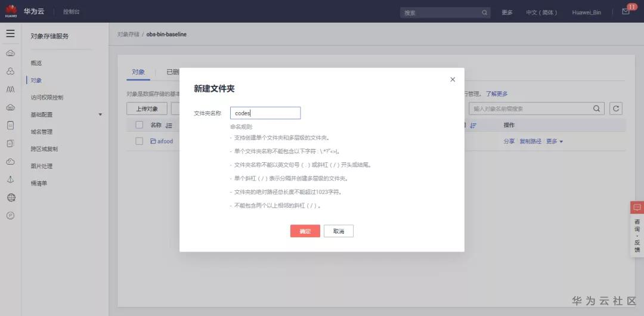Viewport: 644px width, 316px height.
Task: Close the 新建文件夹 dialog with X
Action: (x=453, y=79)
